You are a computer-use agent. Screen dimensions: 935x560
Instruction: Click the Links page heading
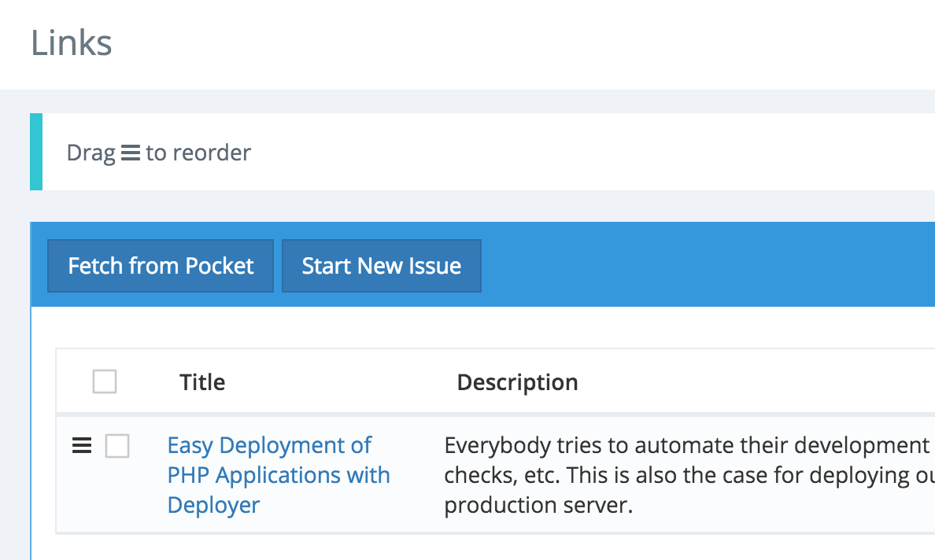tap(72, 43)
